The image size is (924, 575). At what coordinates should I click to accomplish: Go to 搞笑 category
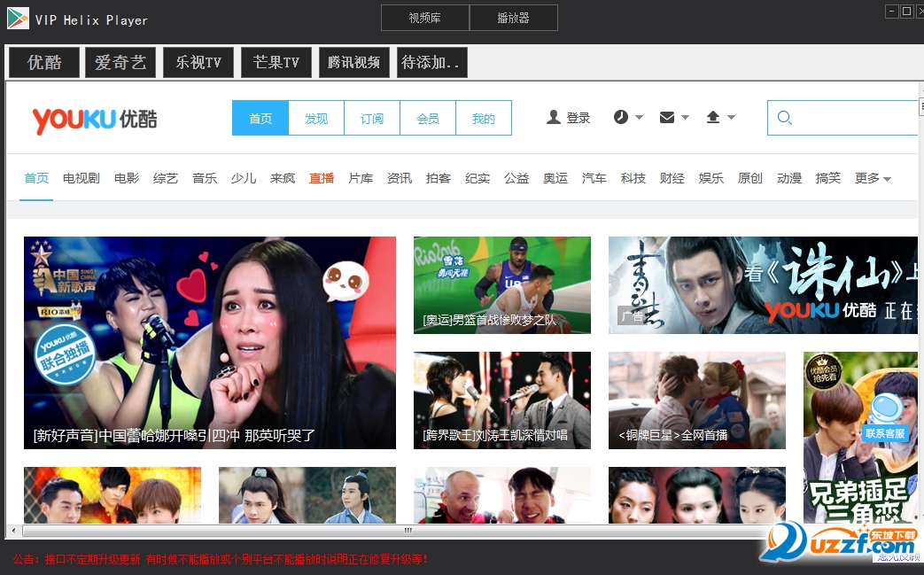(x=828, y=178)
